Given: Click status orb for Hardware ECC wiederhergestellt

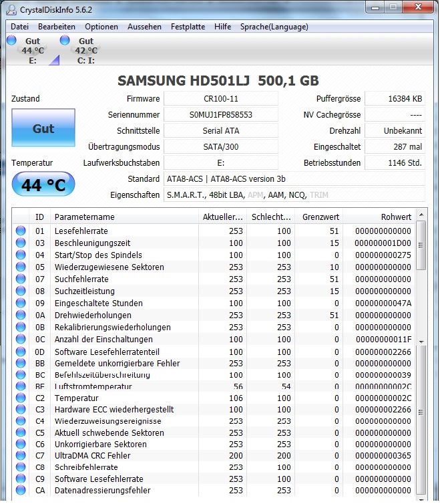Looking at the screenshot, I should coord(21,410).
